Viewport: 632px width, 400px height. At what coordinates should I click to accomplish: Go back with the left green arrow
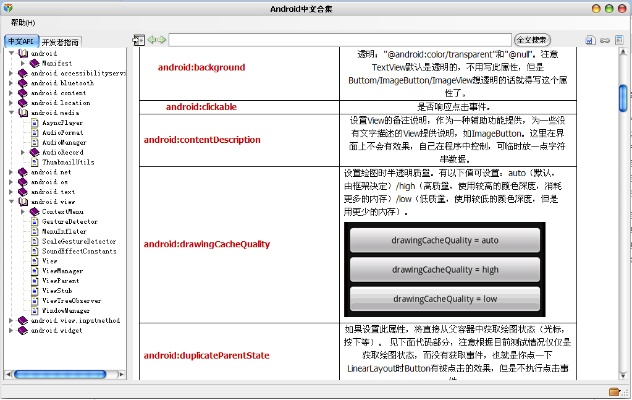coord(152,40)
